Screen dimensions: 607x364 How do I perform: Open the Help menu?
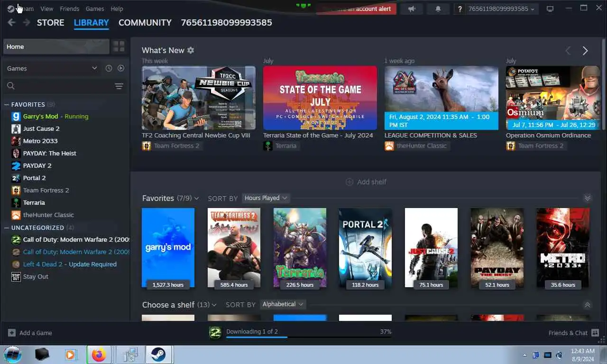pyautogui.click(x=117, y=9)
